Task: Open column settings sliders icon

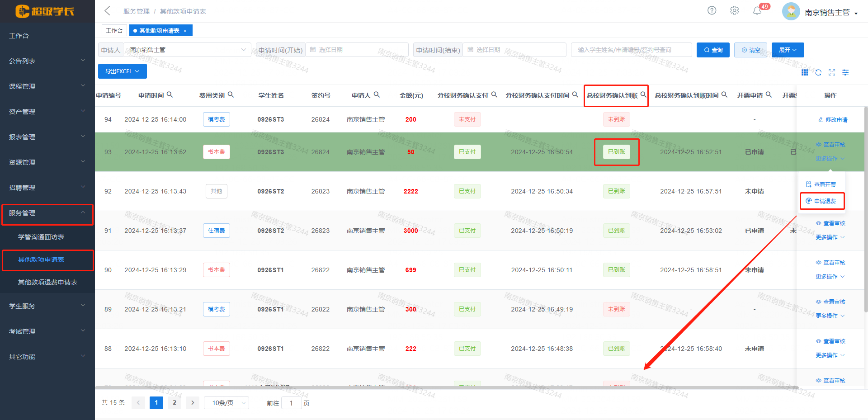Action: point(845,72)
